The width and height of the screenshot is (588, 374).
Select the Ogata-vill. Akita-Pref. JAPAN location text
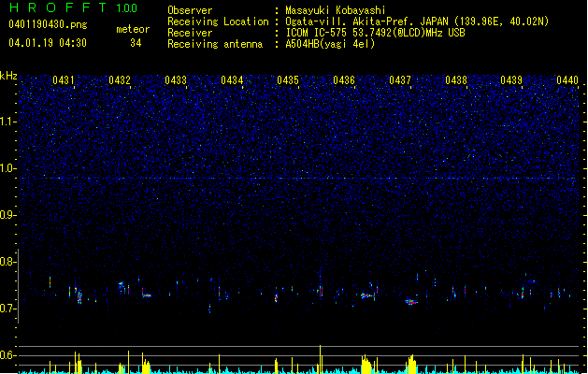[417, 22]
